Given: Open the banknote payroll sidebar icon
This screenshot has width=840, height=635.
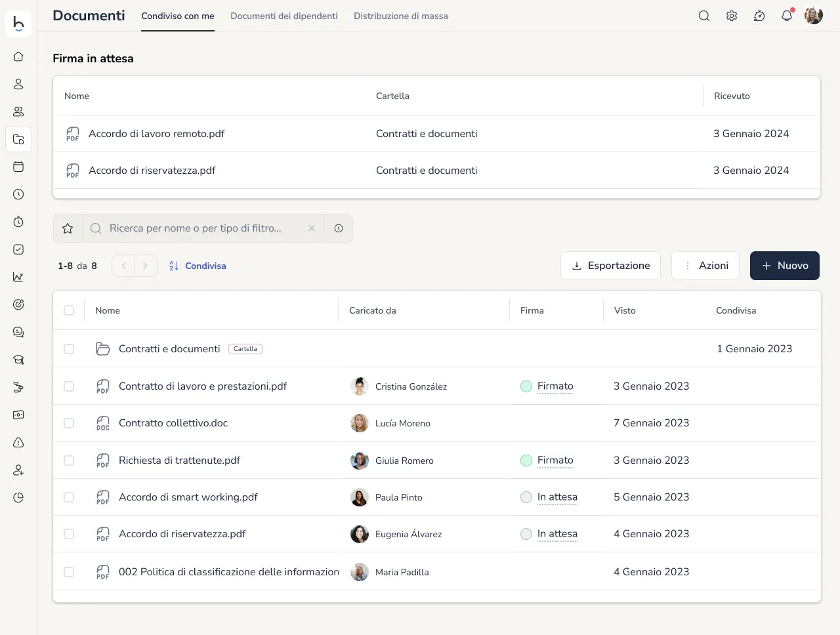Looking at the screenshot, I should click(x=18, y=415).
